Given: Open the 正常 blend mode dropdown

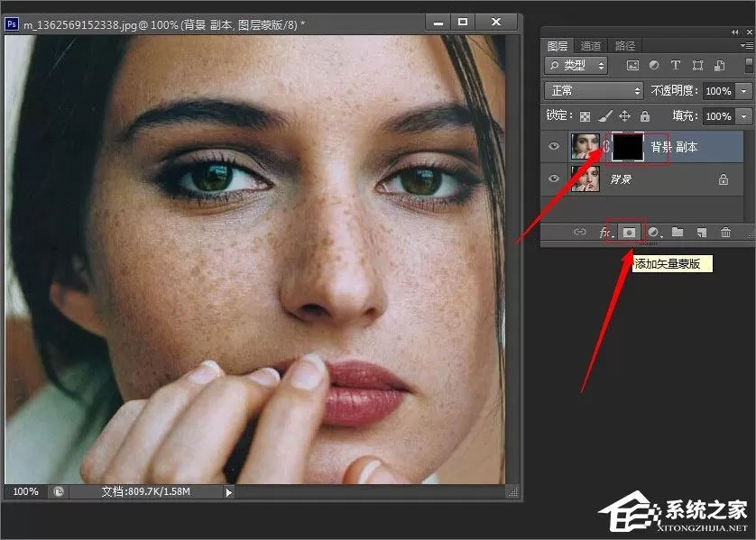Looking at the screenshot, I should pyautogui.click(x=594, y=90).
